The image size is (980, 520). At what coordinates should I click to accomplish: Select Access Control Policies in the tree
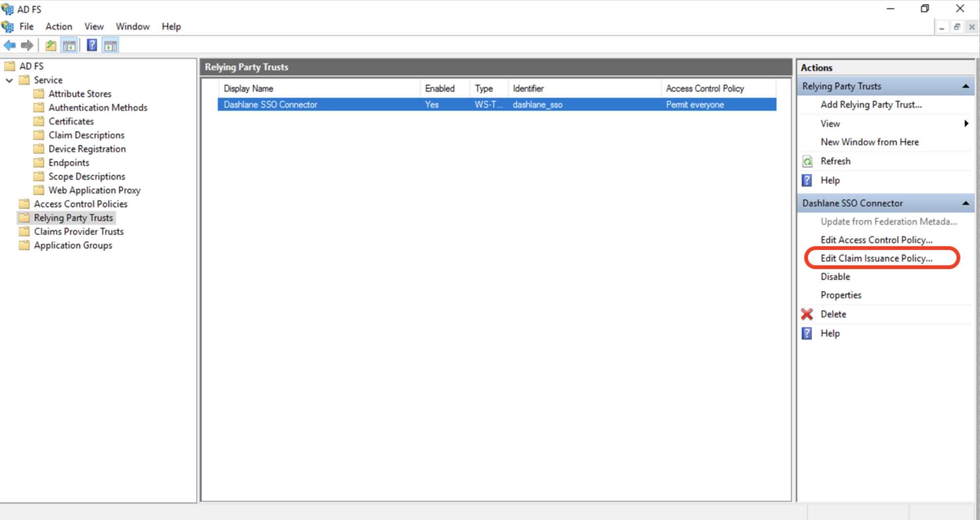(x=80, y=204)
